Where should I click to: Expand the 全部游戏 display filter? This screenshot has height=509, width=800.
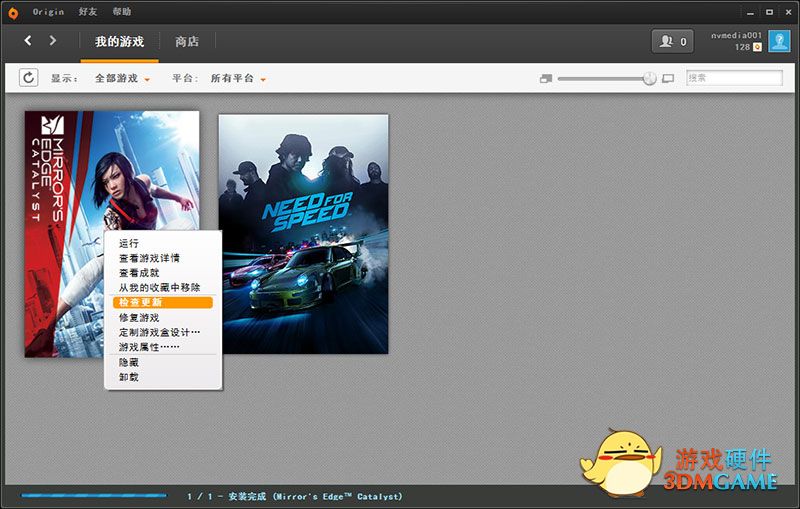122,79
